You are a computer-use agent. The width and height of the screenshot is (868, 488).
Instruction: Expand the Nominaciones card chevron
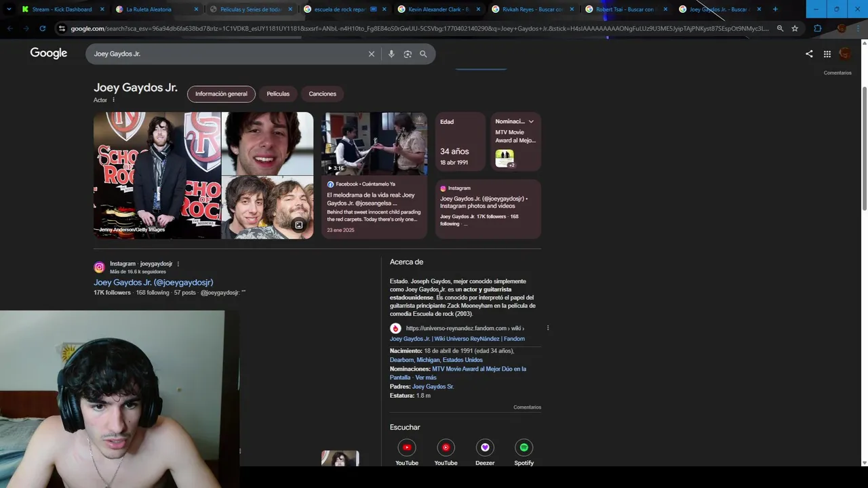coord(531,121)
